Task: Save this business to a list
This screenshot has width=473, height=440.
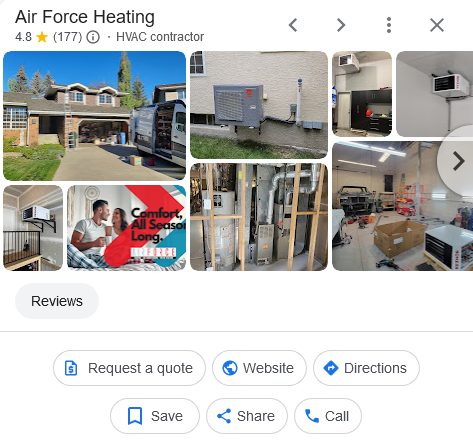Action: [155, 416]
